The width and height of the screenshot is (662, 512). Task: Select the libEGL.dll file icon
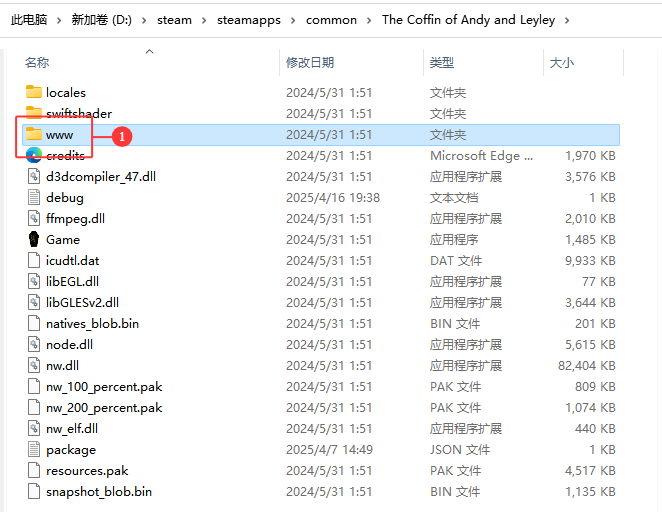click(34, 281)
